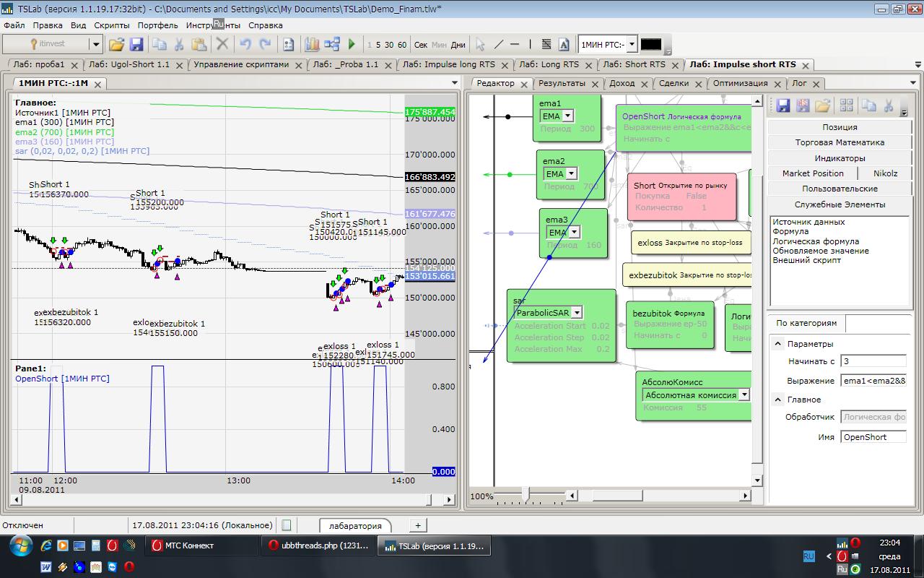924x578 pixels.
Task: Click the Торговая Математика category button
Action: (x=840, y=142)
